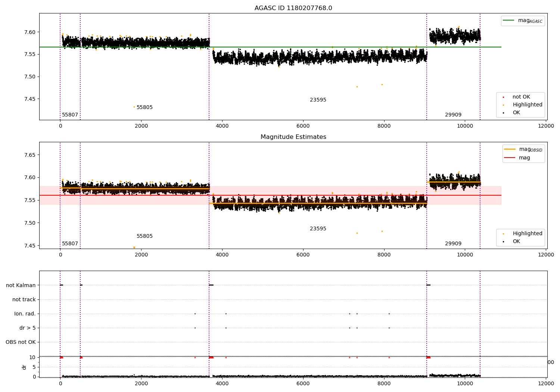Click orange outlier point beside 55805 in AGASC ID plot

coord(134,107)
